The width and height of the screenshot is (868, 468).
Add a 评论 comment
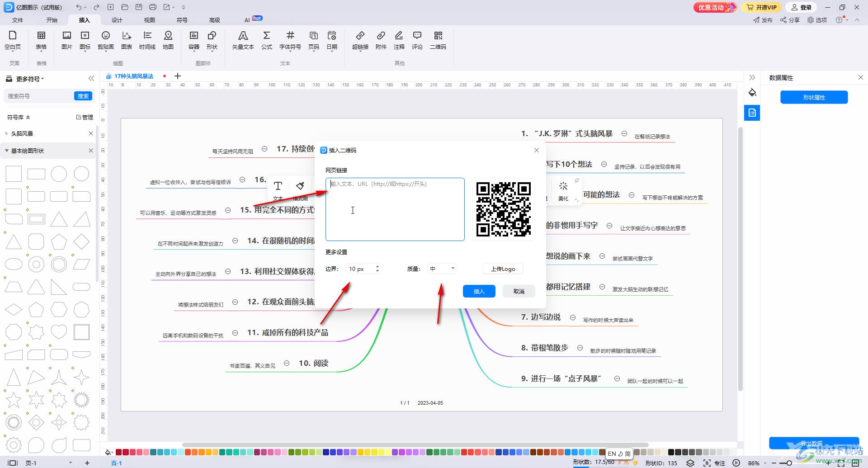417,40
